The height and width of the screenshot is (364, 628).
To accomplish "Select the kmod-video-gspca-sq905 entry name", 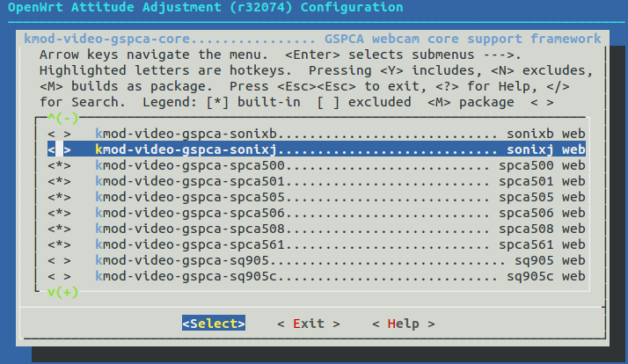I will 182,260.
